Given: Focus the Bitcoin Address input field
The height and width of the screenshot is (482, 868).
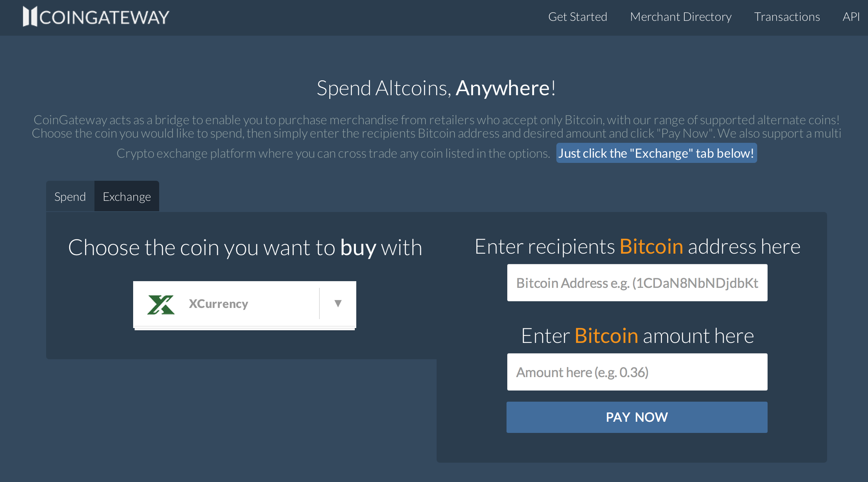Looking at the screenshot, I should click(637, 283).
